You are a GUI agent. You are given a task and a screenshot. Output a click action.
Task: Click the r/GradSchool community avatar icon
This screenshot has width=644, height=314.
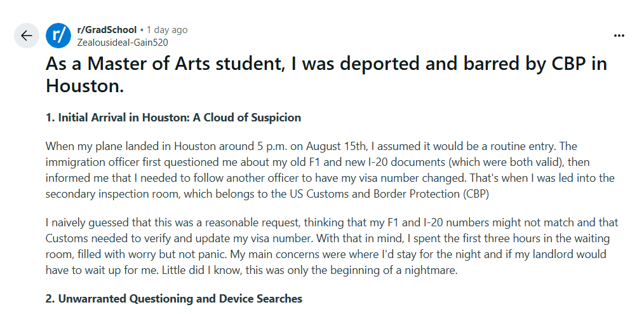click(x=58, y=36)
